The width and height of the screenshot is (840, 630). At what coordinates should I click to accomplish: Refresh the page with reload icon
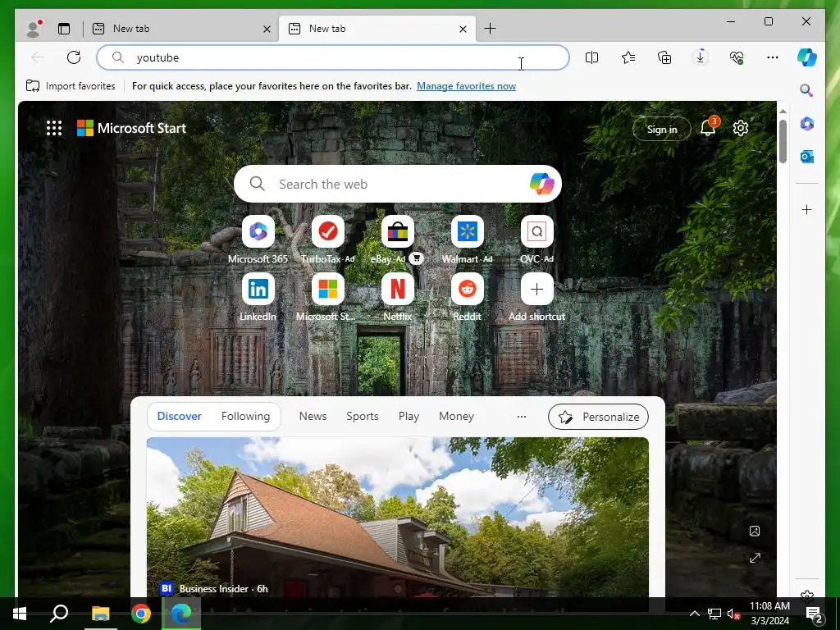(x=74, y=57)
